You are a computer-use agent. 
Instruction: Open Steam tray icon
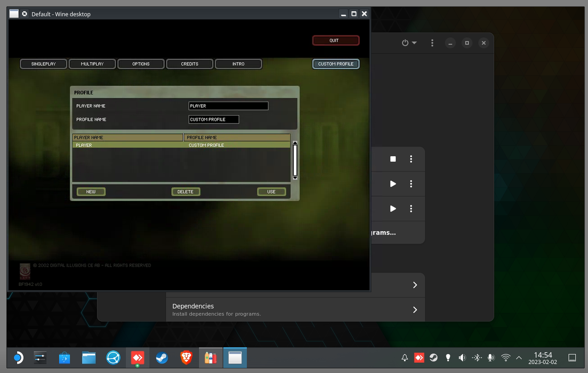pos(433,358)
